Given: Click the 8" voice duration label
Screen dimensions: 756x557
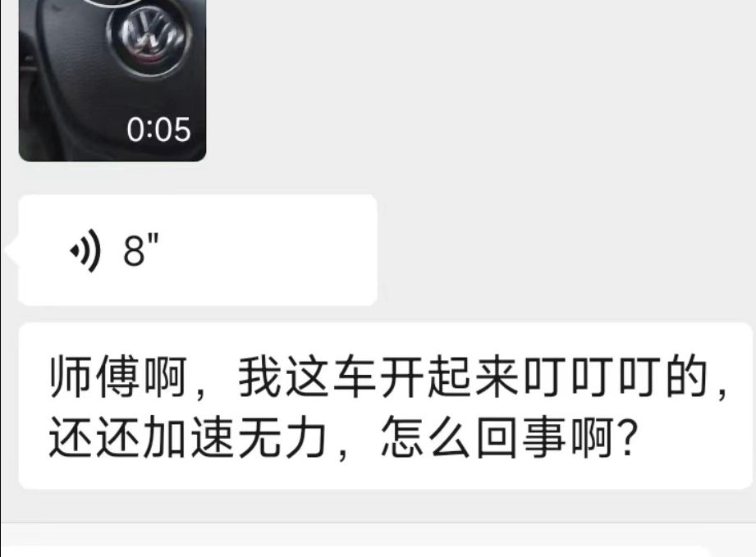Looking at the screenshot, I should [141, 249].
